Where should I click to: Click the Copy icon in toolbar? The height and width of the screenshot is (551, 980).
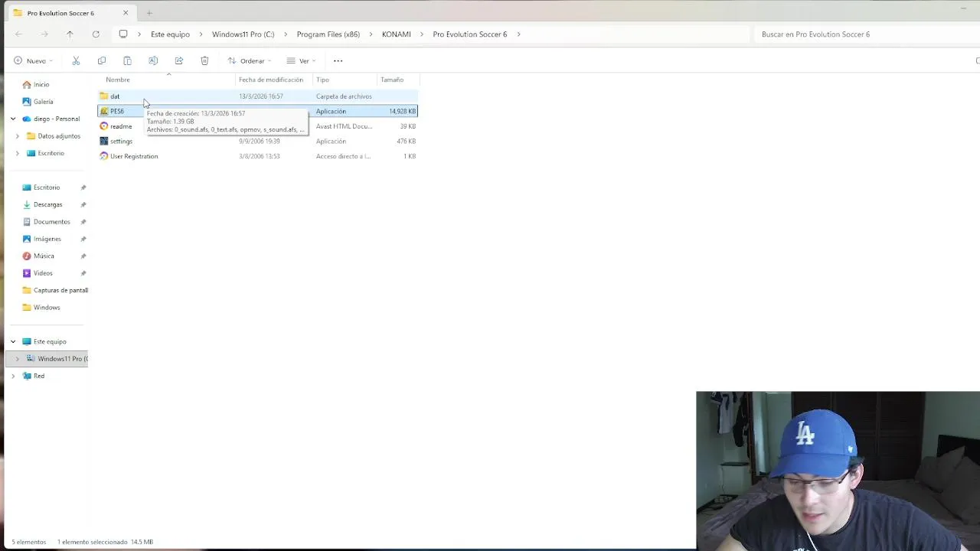[102, 60]
